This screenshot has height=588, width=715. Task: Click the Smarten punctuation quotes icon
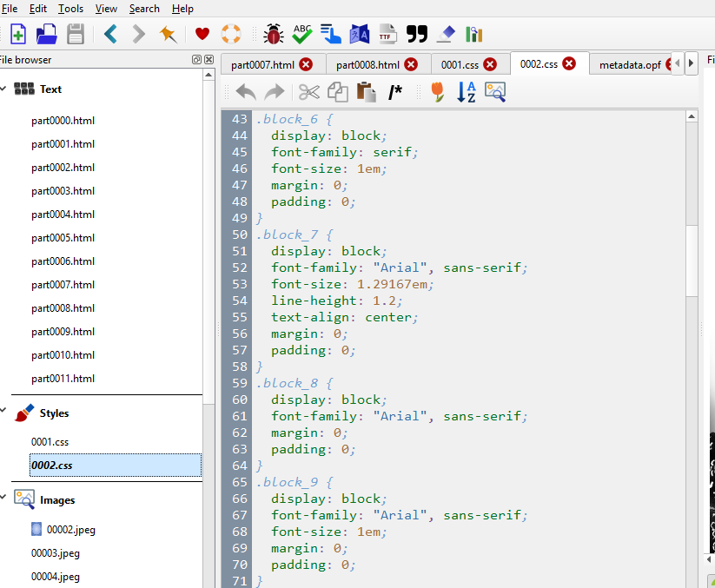(x=417, y=34)
